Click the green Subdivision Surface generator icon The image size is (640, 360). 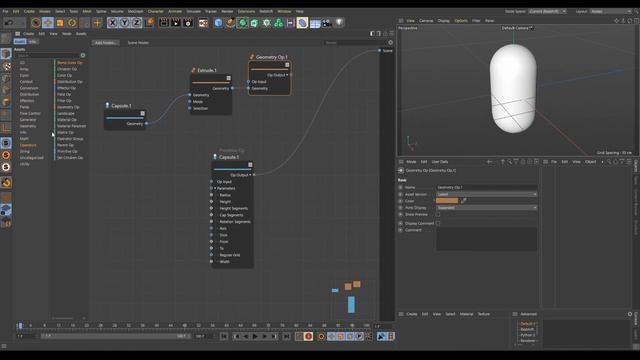(242, 23)
